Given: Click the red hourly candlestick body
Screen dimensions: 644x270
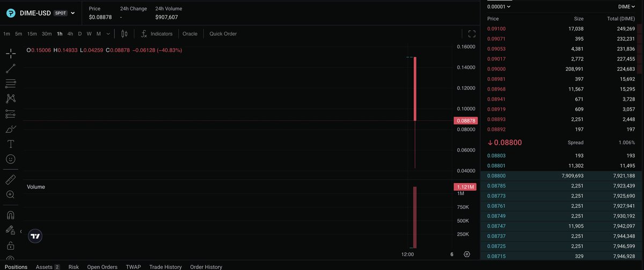Looking at the screenshot, I should (415, 88).
